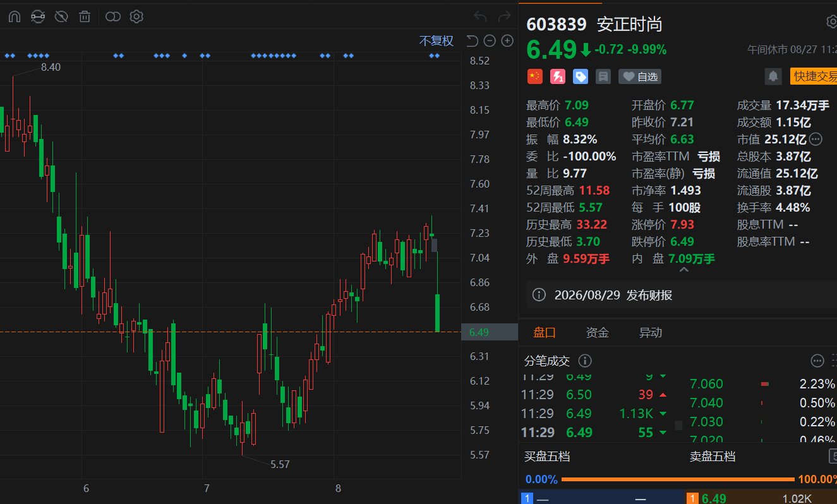Click the 7.060 price distribution row

tap(762, 384)
